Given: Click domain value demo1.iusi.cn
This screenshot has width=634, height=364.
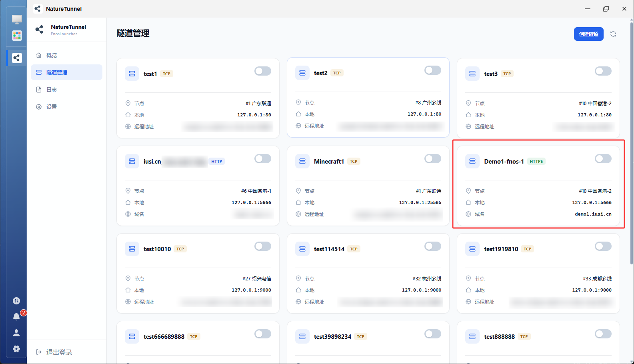Looking at the screenshot, I should tap(593, 214).
